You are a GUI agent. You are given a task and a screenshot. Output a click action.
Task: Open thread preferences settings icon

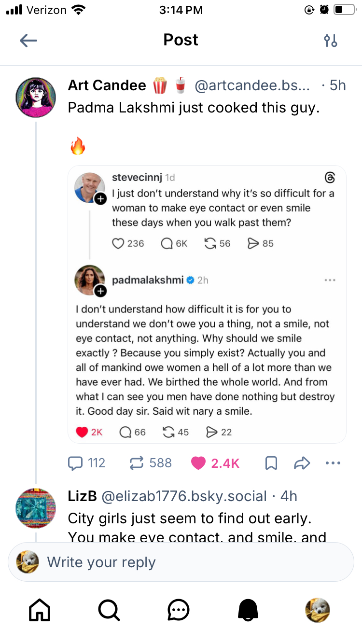click(x=331, y=41)
